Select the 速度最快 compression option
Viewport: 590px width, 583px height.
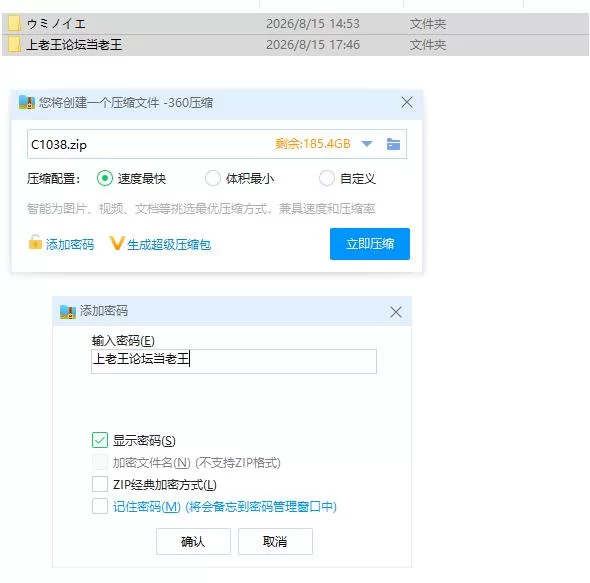[105, 178]
